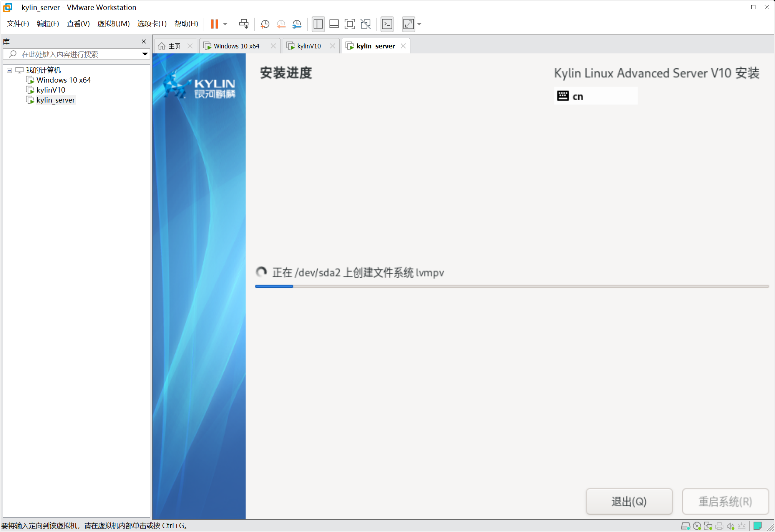775x532 pixels.
Task: Toggle the library sidebar view
Action: (x=318, y=24)
